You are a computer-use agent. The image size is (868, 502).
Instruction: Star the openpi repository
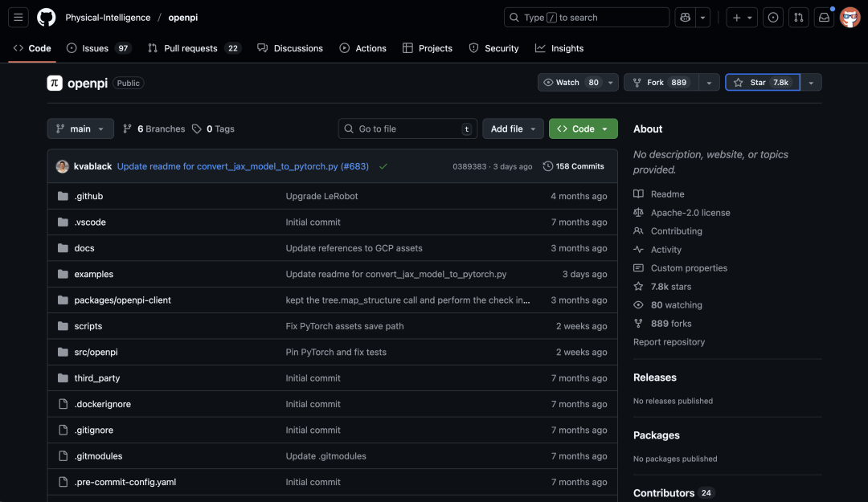click(x=763, y=83)
